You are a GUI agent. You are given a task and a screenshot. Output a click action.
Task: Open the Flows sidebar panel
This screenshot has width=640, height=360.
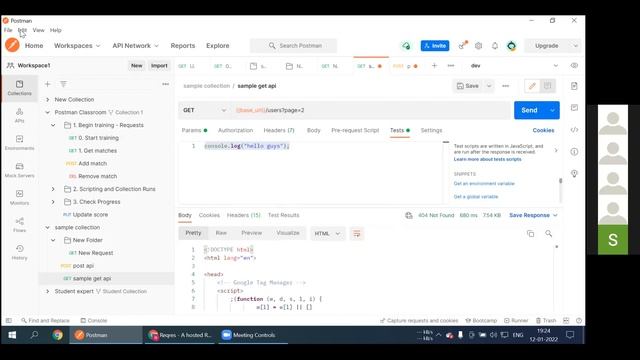pyautogui.click(x=19, y=224)
